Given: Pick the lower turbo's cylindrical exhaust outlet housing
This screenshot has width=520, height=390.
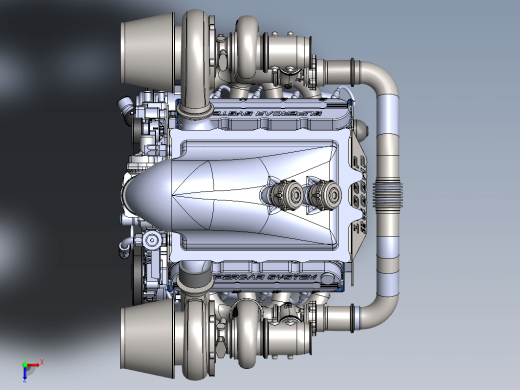Looking at the screenshot, I should (x=288, y=338).
